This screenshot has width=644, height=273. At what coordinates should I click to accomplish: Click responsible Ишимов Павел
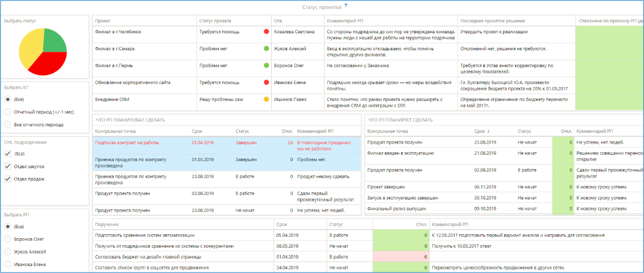click(x=290, y=100)
